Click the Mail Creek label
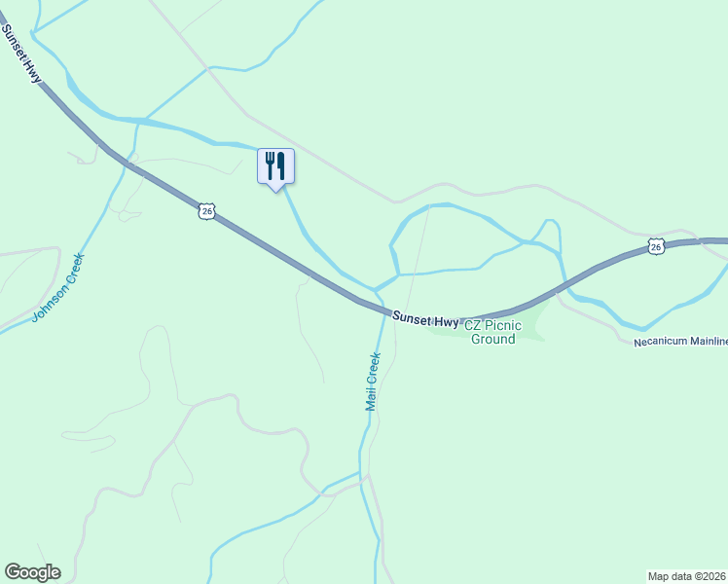This screenshot has height=584, width=728. (373, 382)
